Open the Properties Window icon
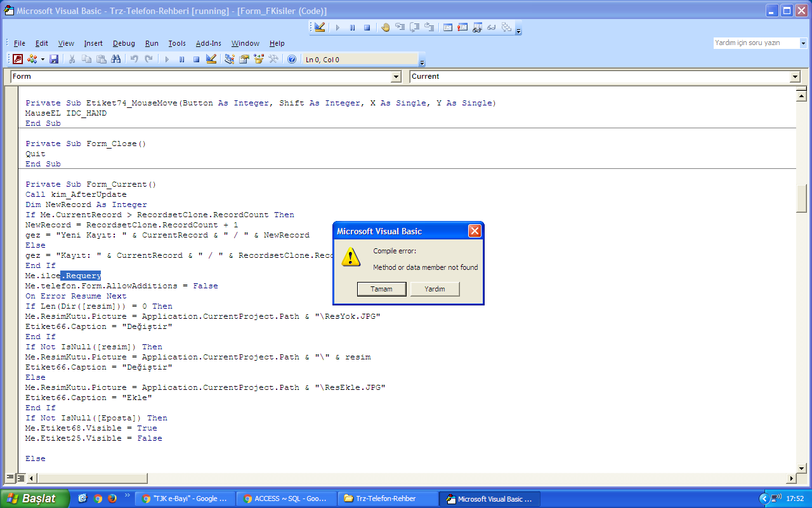Image resolution: width=812 pixels, height=508 pixels. (x=244, y=59)
